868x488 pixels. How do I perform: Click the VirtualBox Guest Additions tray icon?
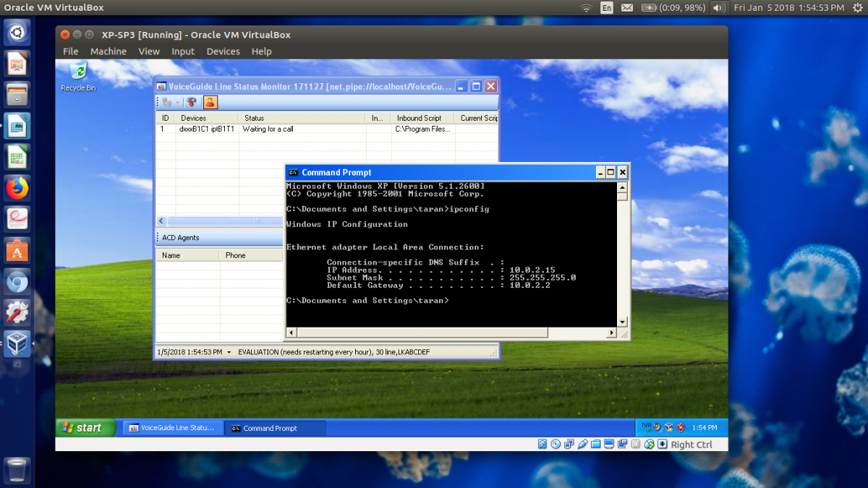668,427
